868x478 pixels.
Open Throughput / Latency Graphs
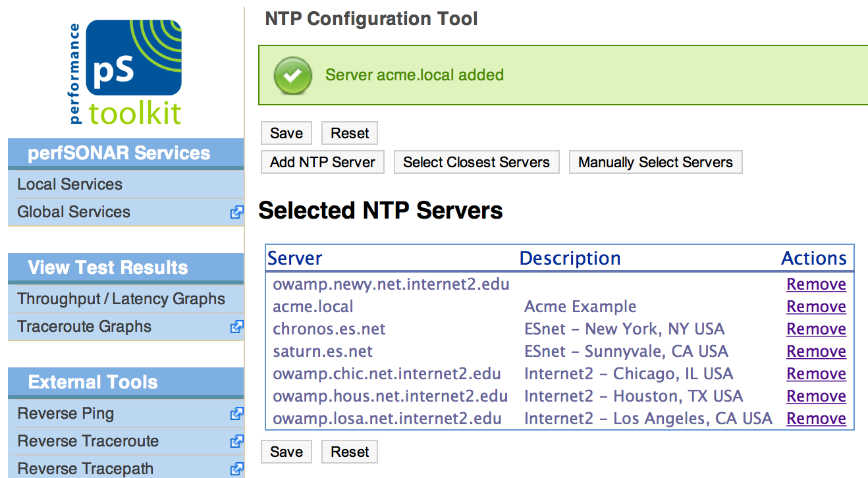pyautogui.click(x=121, y=299)
